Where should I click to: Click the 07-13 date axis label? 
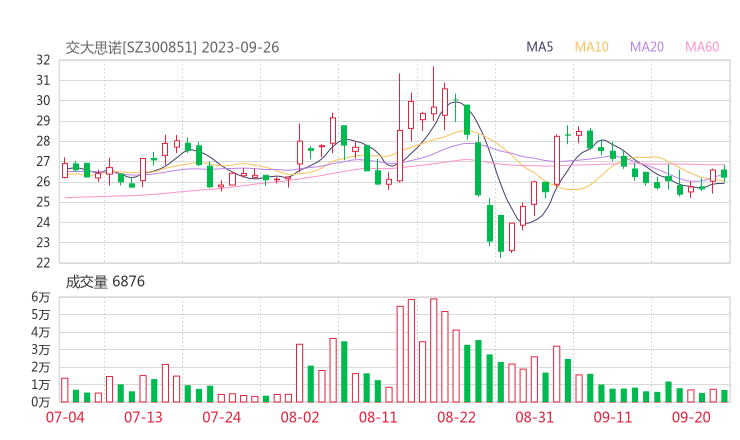(143, 417)
